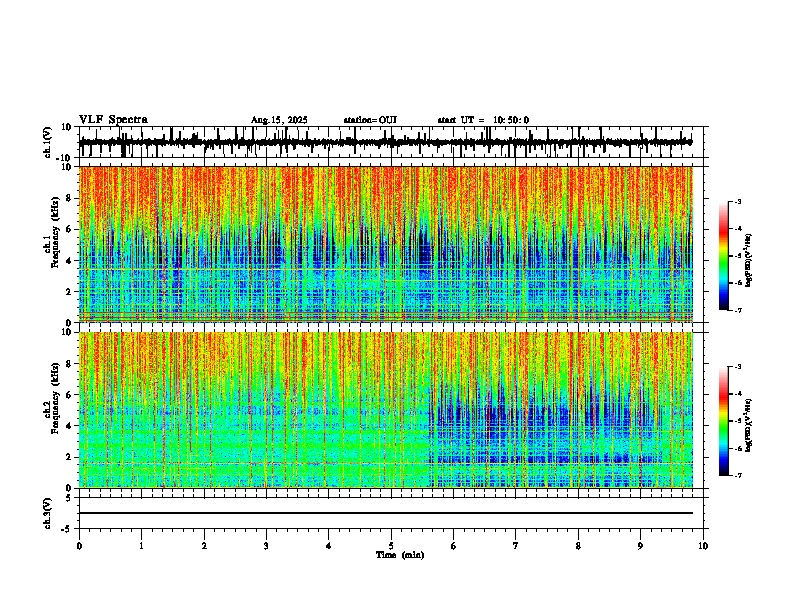Click inside the ch.1 frequency spectrogram

pos(385,244)
